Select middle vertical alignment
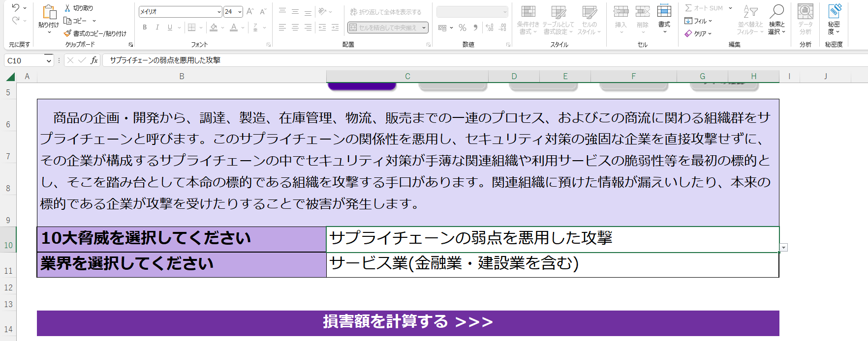868x341 pixels. pyautogui.click(x=295, y=11)
